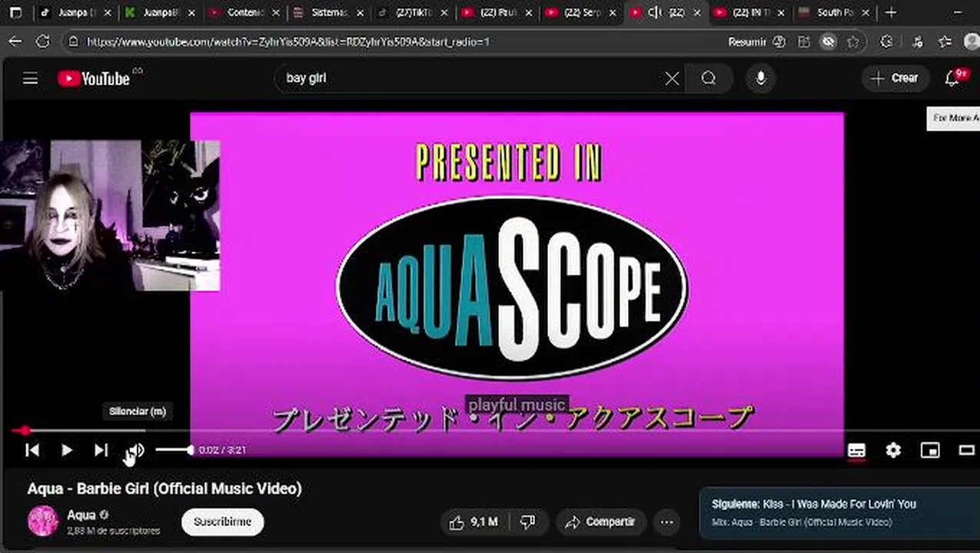Open the split screen icon in address bar
This screenshot has height=553, width=980.
804,42
